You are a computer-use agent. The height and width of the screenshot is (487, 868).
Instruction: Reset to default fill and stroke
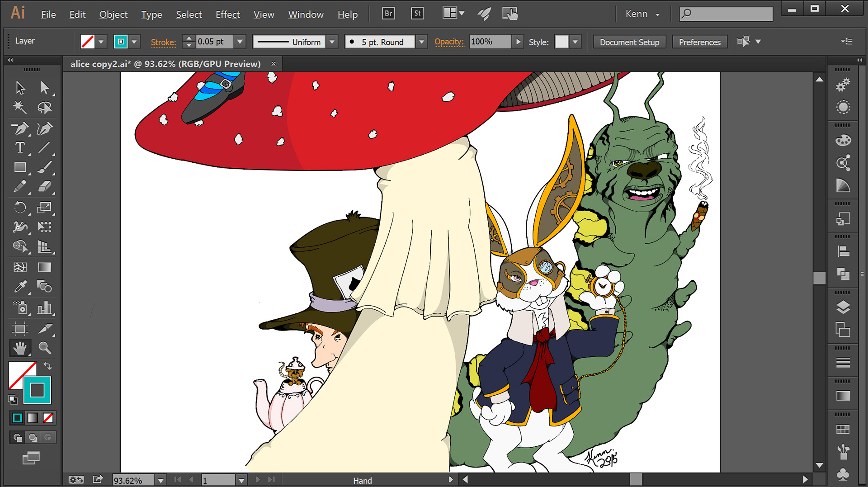pyautogui.click(x=13, y=399)
